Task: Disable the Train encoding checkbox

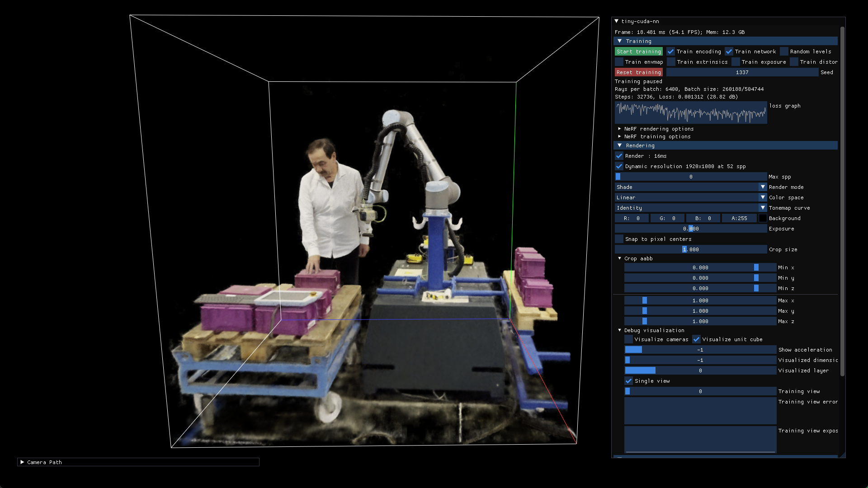Action: [x=670, y=51]
